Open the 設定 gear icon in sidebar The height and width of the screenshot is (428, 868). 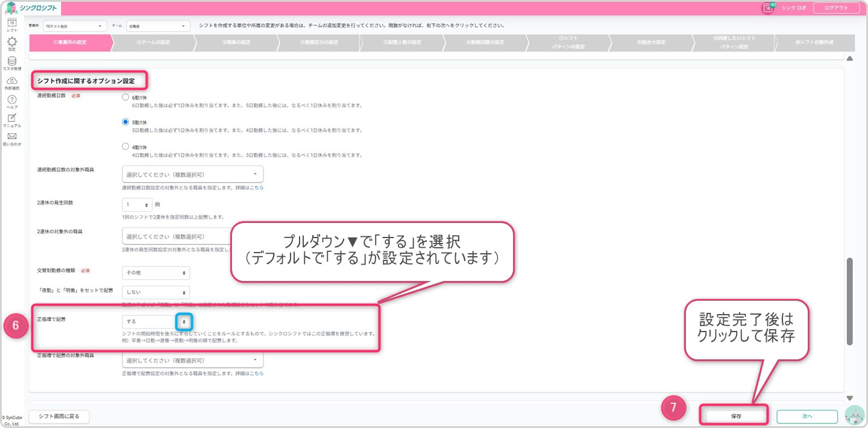(11, 42)
